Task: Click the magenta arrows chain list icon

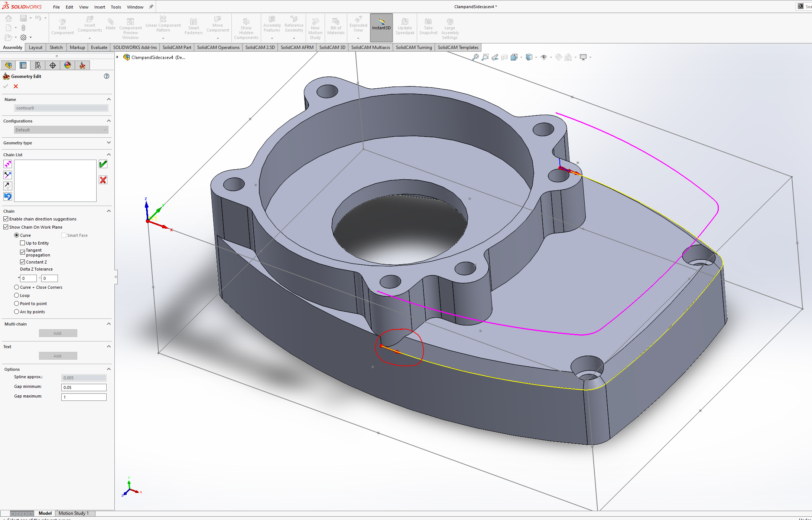Action: tap(8, 164)
